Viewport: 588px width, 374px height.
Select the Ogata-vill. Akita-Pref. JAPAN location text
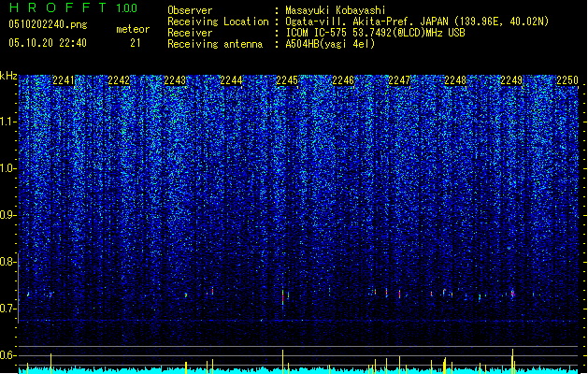(417, 22)
